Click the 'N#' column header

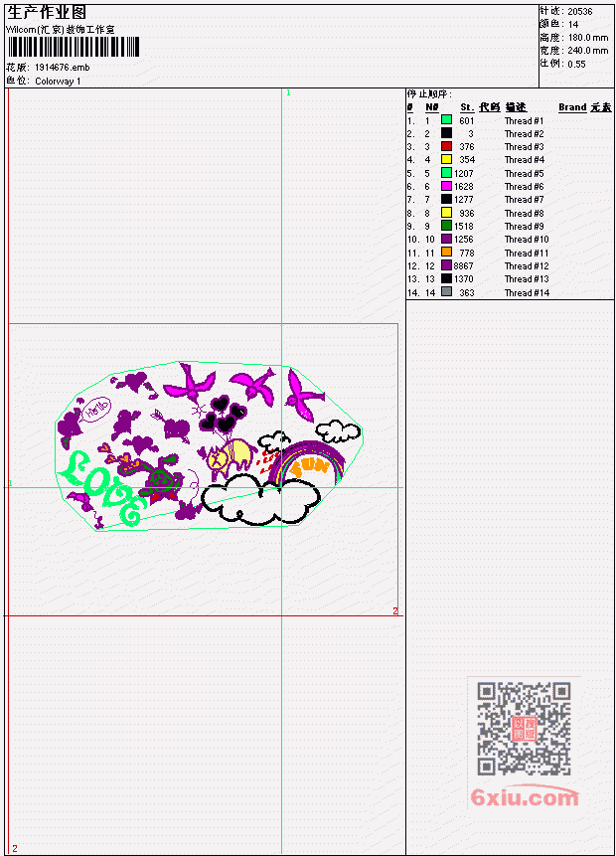(x=431, y=107)
